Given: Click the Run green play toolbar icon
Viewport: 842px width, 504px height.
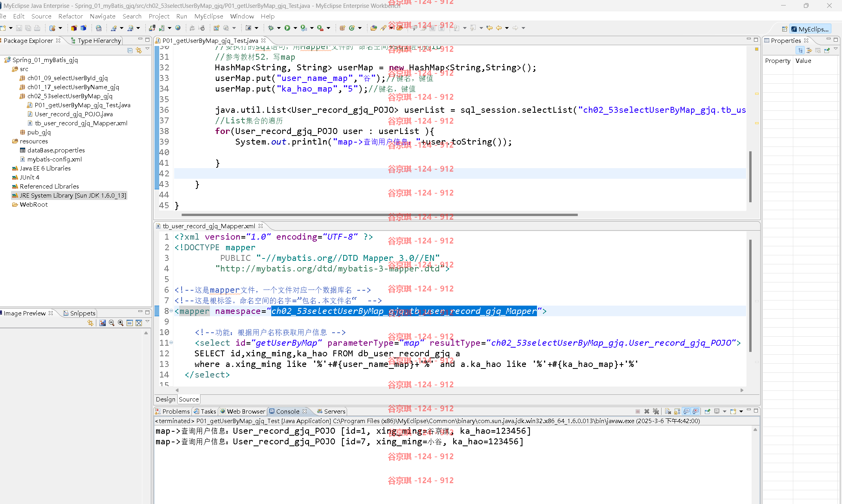Looking at the screenshot, I should [287, 28].
